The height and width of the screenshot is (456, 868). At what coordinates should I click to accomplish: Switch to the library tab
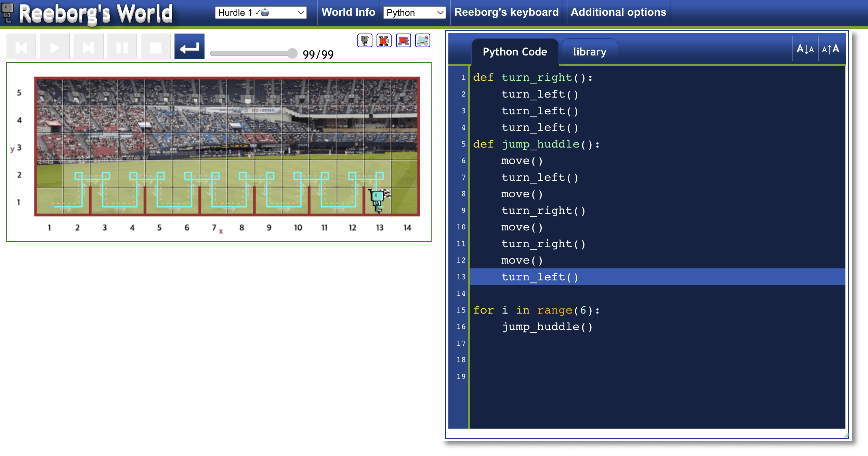pos(589,52)
